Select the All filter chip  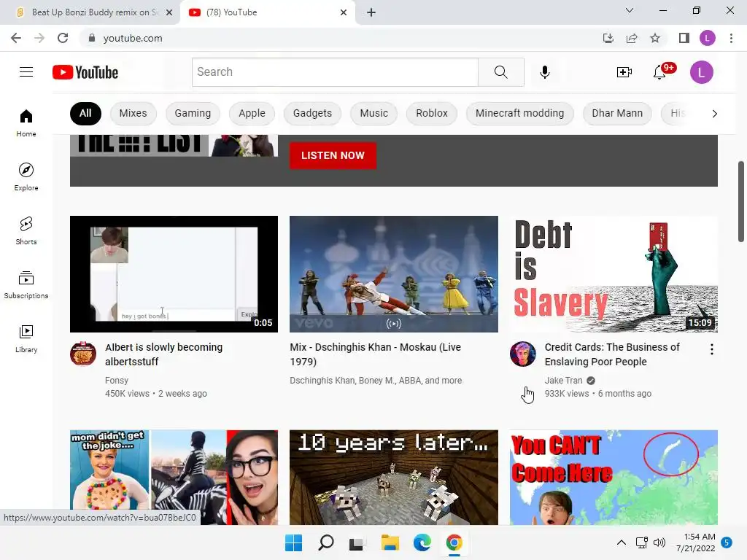click(x=85, y=113)
